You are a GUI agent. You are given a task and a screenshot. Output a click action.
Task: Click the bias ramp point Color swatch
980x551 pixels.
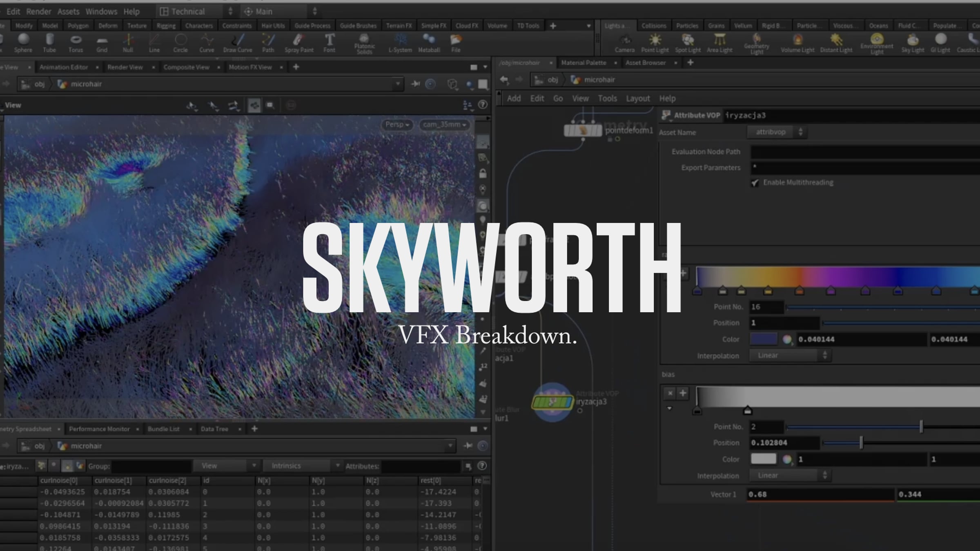[x=764, y=459]
